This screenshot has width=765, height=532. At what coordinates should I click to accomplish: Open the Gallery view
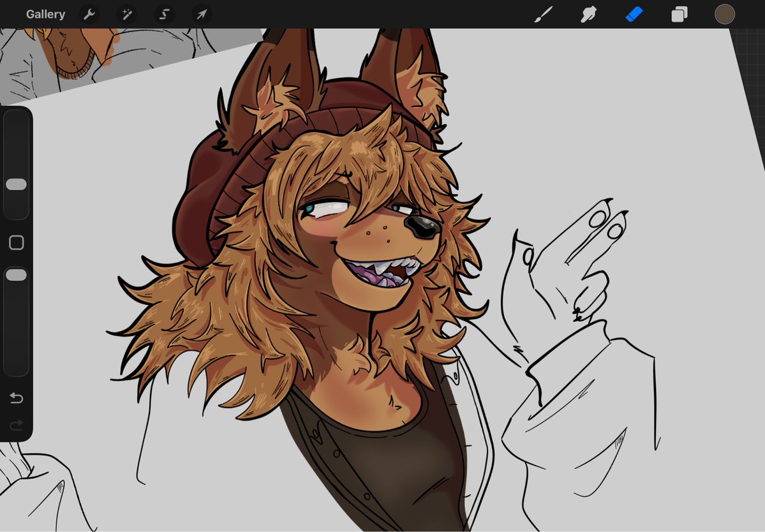pyautogui.click(x=45, y=14)
